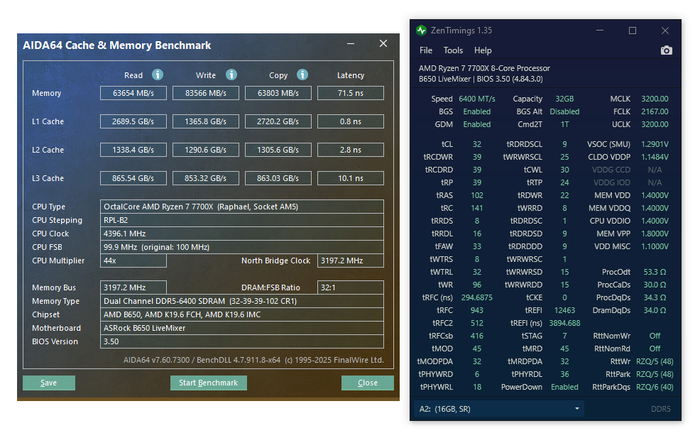Click the Memory Latency result field
700x433 pixels.
click(x=350, y=93)
